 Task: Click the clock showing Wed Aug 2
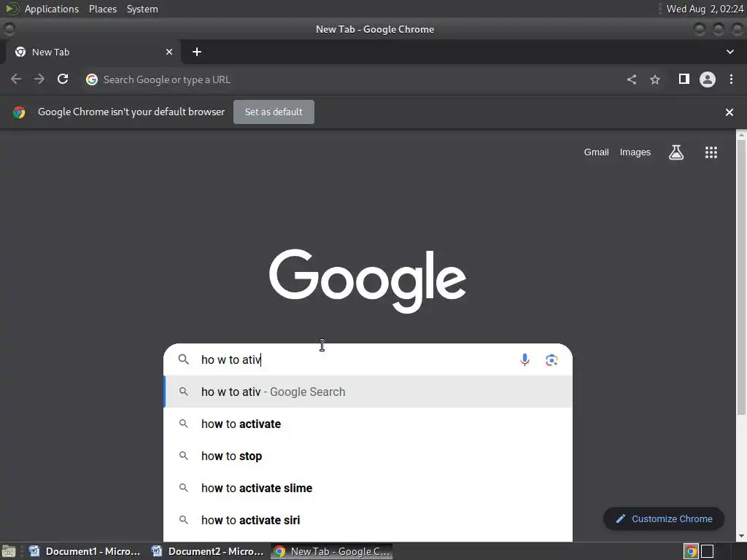click(705, 9)
